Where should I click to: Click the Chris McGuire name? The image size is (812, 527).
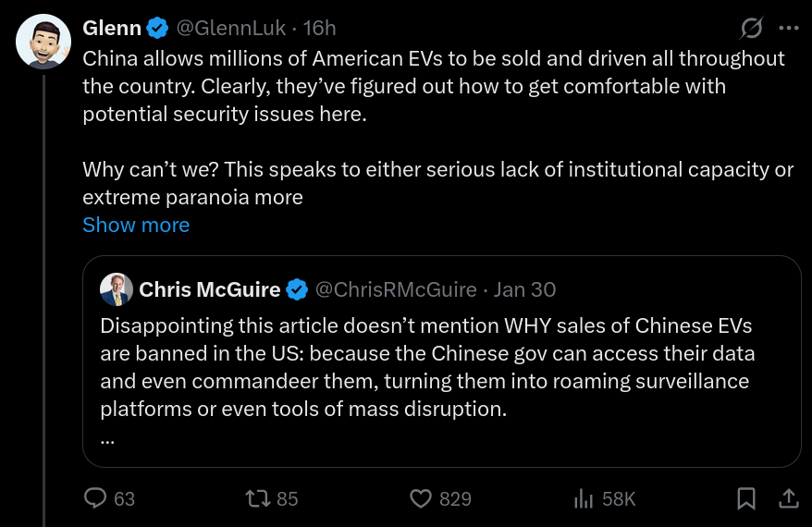coord(210,289)
